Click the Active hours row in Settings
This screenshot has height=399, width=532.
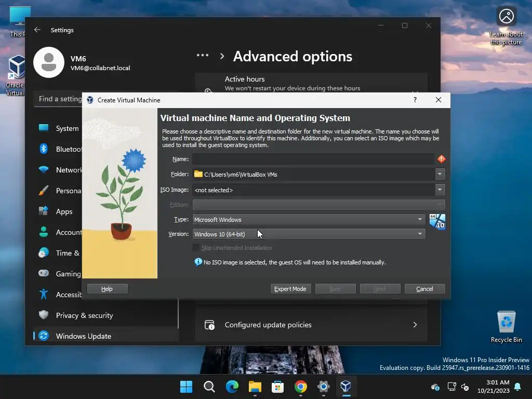(x=311, y=83)
